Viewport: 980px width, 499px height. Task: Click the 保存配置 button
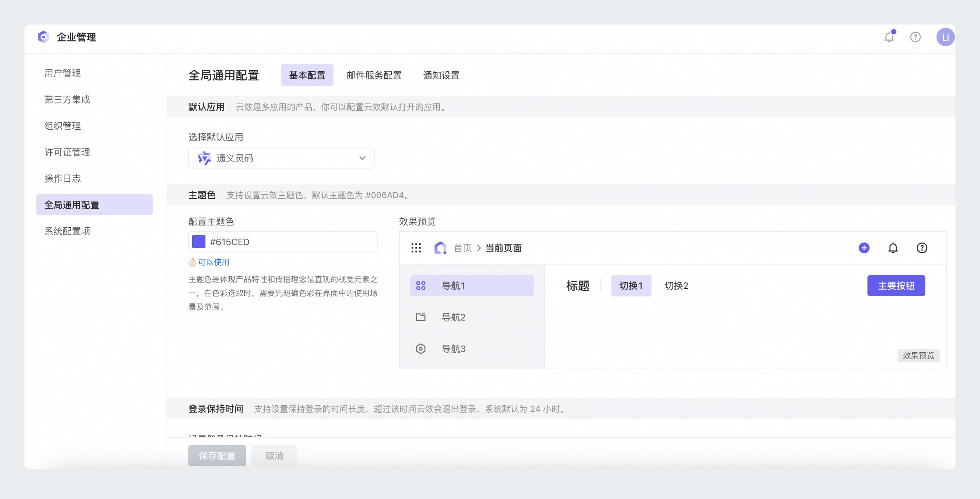(x=217, y=456)
